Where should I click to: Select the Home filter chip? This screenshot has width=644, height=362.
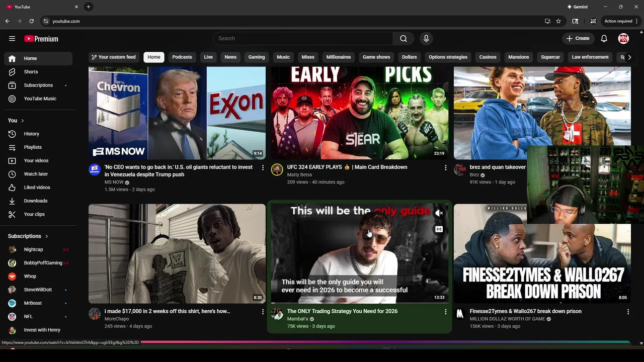154,57
